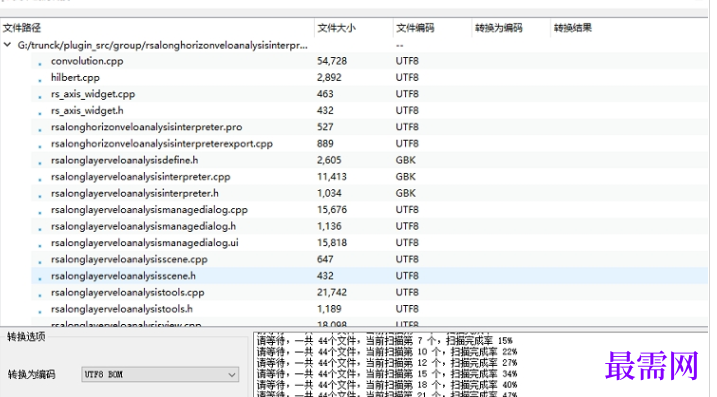Screen dimensions: 717x397
Task: Click the 11,413 file size cell
Action: click(x=332, y=177)
